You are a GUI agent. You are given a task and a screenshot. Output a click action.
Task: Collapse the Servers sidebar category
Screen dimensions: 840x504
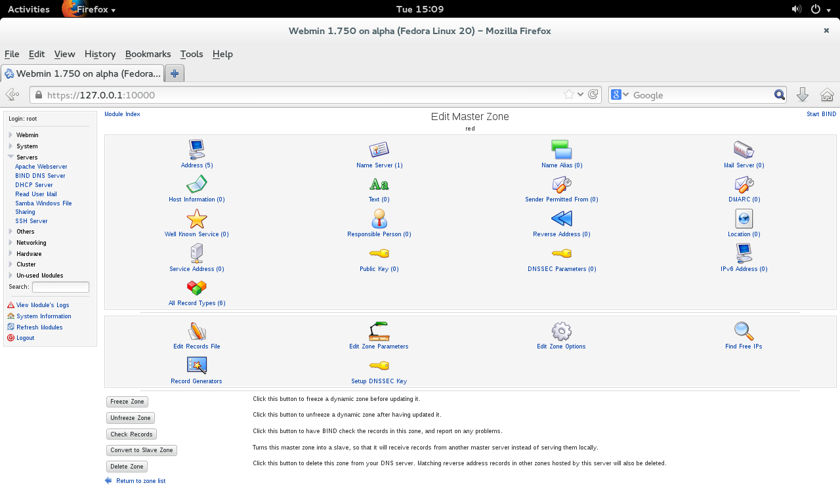(27, 157)
